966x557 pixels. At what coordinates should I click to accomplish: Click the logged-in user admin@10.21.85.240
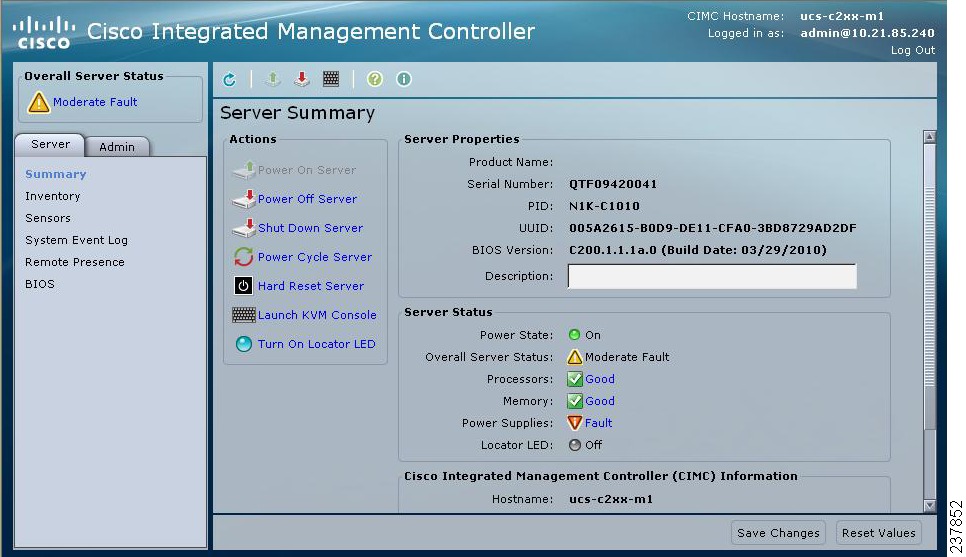pyautogui.click(x=867, y=33)
